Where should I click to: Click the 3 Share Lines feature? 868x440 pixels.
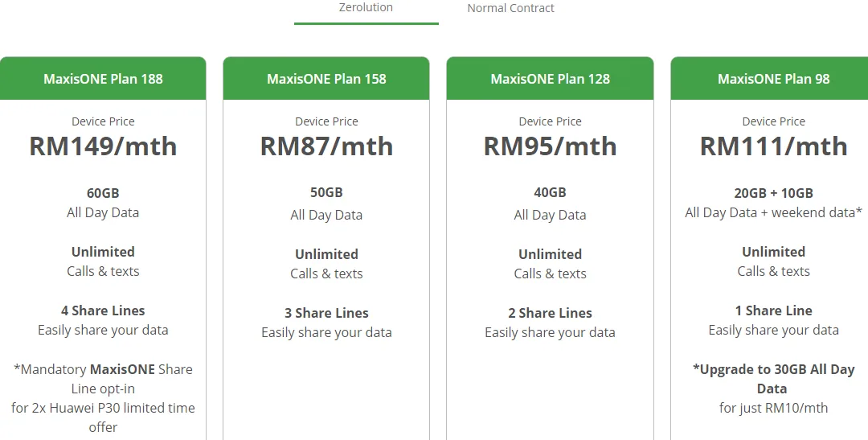point(326,313)
